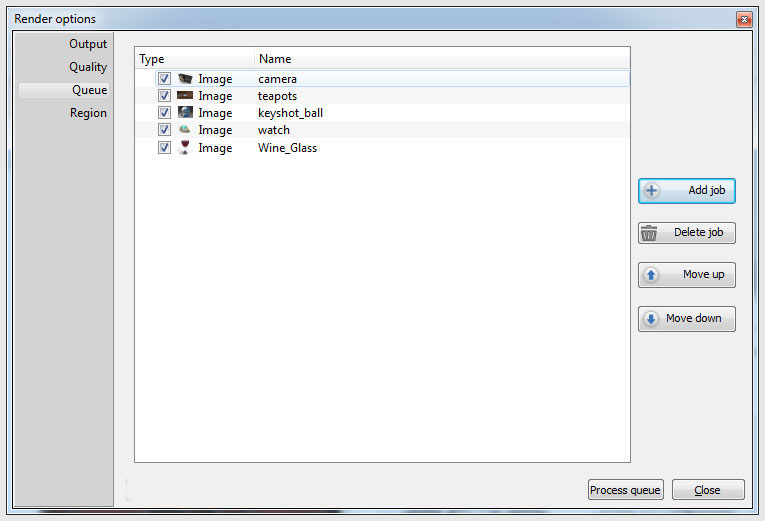765x521 pixels.
Task: Disable the watch job checkbox
Action: point(164,130)
